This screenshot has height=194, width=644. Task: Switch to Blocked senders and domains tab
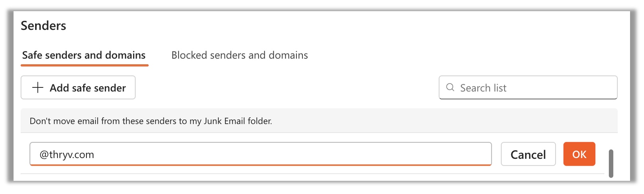240,55
